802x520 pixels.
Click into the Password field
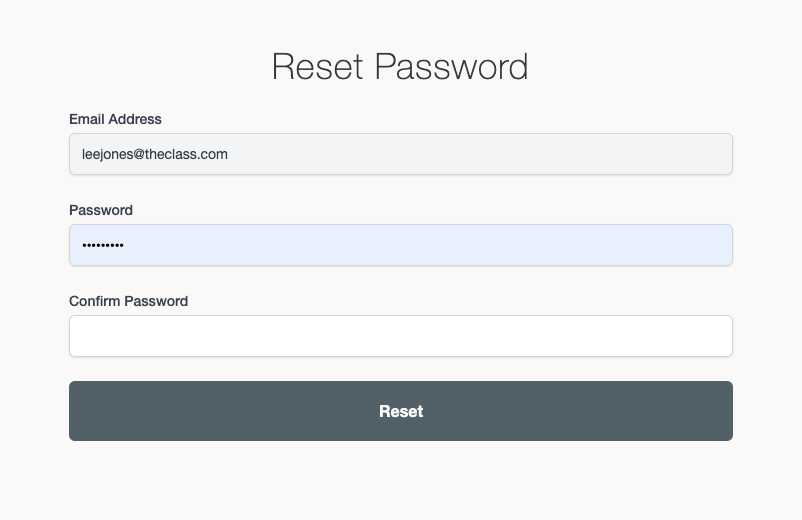[400, 245]
